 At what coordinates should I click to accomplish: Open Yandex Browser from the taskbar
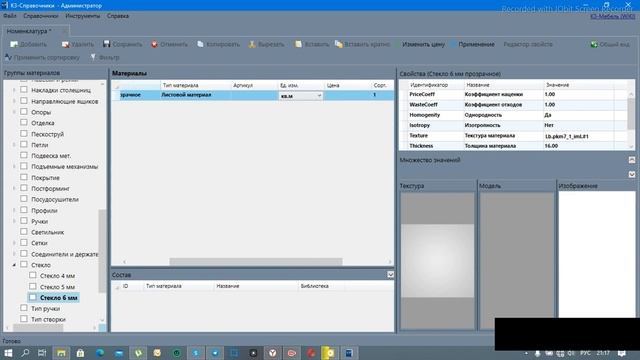(273, 353)
